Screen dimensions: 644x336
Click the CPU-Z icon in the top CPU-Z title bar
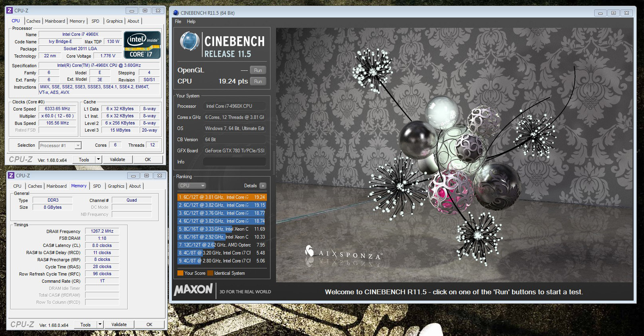[x=10, y=10]
